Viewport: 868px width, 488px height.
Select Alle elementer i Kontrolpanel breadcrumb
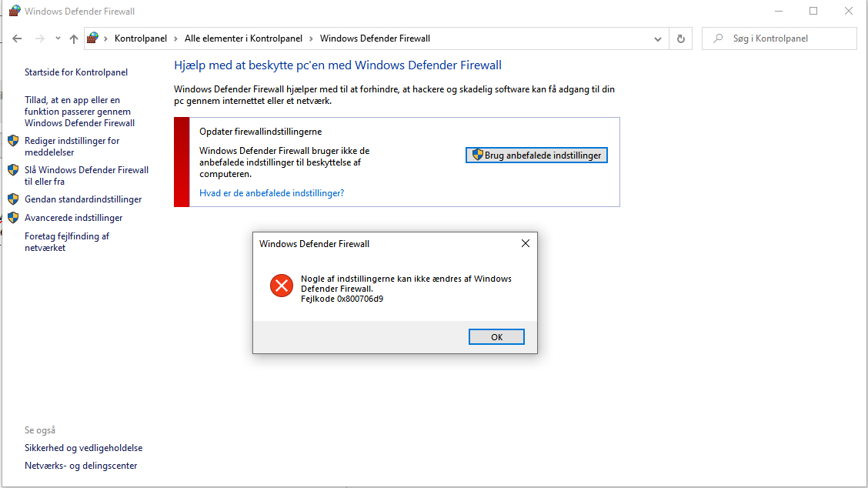coord(244,38)
